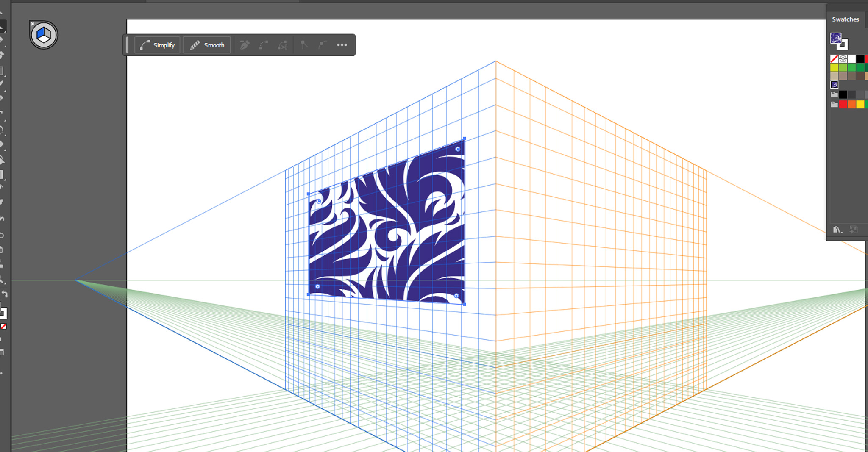Select the dark brown swatch

860,76
